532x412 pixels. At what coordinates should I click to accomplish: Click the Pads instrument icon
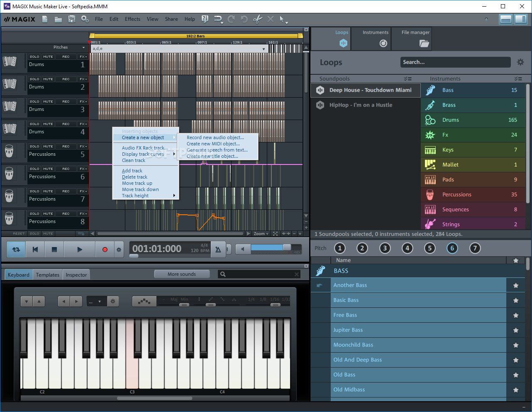click(430, 180)
